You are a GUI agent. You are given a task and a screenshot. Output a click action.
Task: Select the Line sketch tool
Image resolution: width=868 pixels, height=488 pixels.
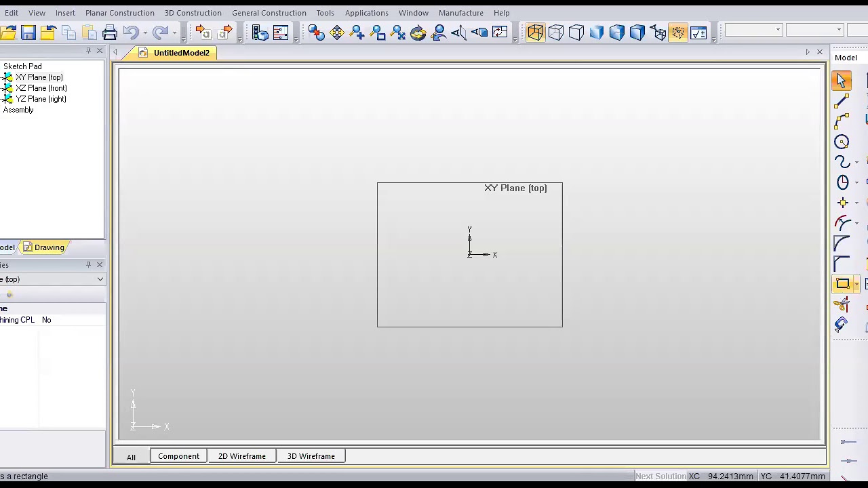tap(842, 101)
